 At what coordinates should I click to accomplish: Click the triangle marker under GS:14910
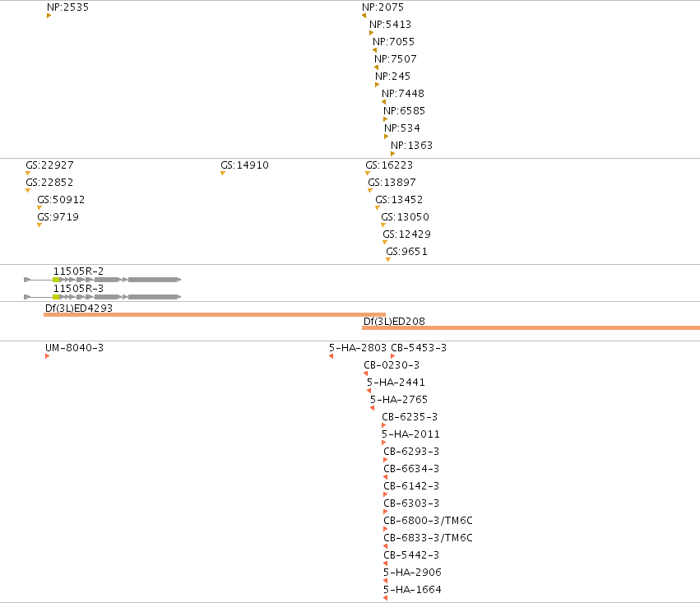tap(223, 174)
